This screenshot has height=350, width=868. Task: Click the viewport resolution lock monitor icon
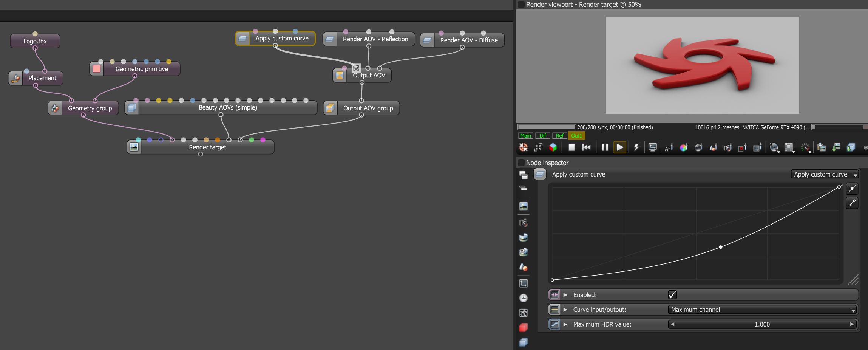[652, 147]
